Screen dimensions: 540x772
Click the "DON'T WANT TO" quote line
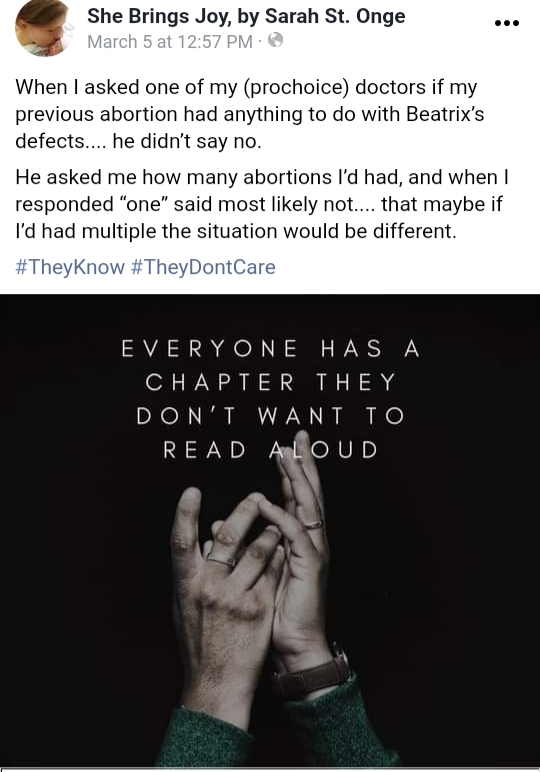click(270, 416)
